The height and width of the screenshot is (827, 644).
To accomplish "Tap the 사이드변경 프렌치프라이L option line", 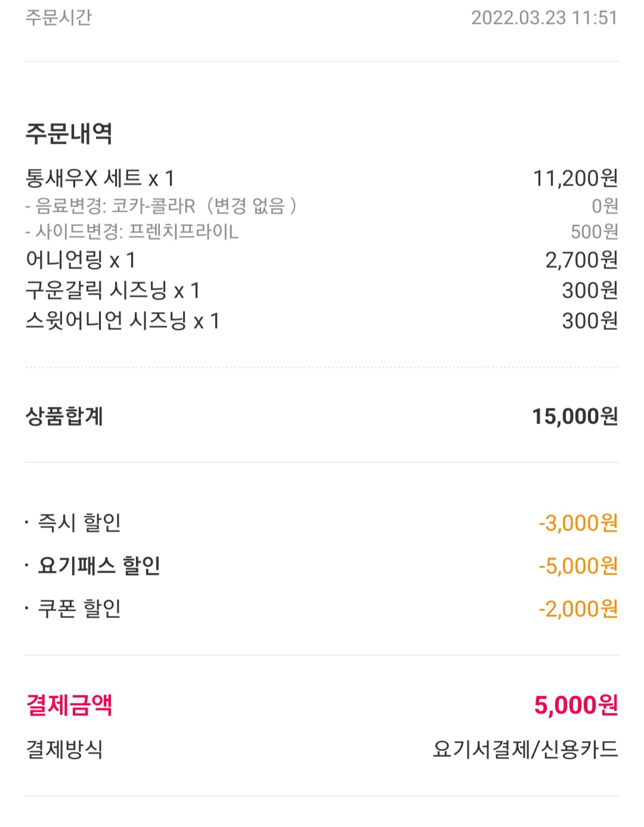I will (x=132, y=232).
